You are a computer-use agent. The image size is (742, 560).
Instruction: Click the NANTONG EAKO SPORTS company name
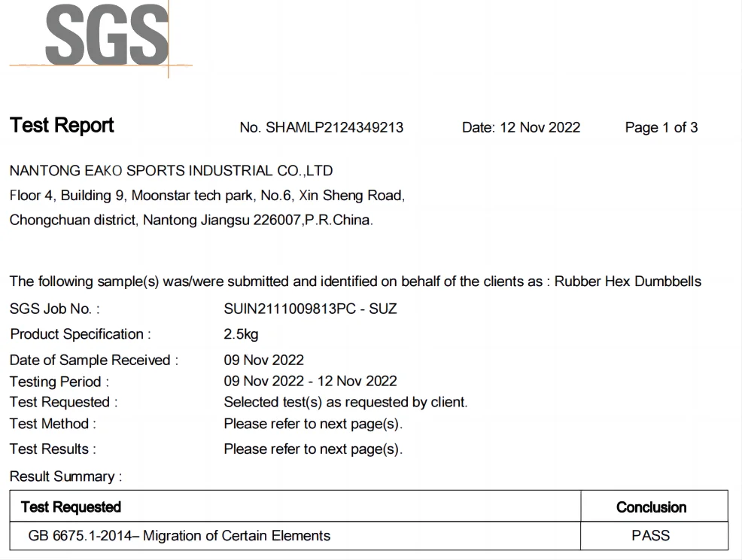pyautogui.click(x=171, y=171)
